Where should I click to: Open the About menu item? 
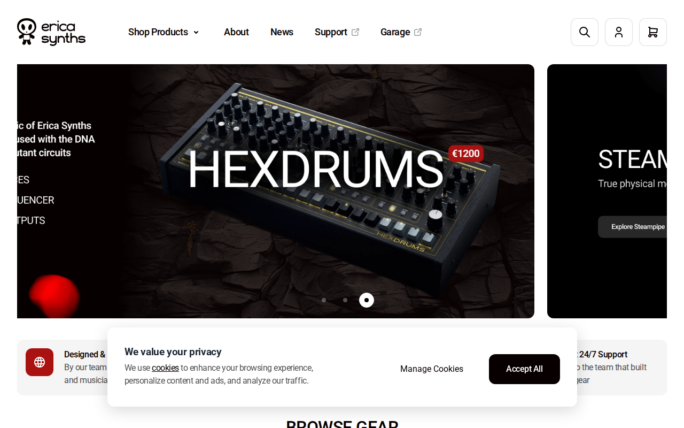pyautogui.click(x=236, y=32)
